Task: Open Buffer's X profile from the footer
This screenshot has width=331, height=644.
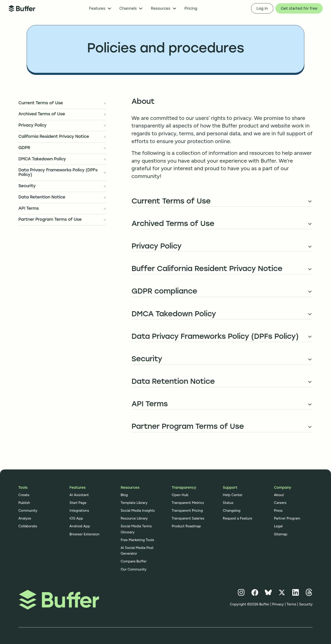Action: [x=282, y=592]
